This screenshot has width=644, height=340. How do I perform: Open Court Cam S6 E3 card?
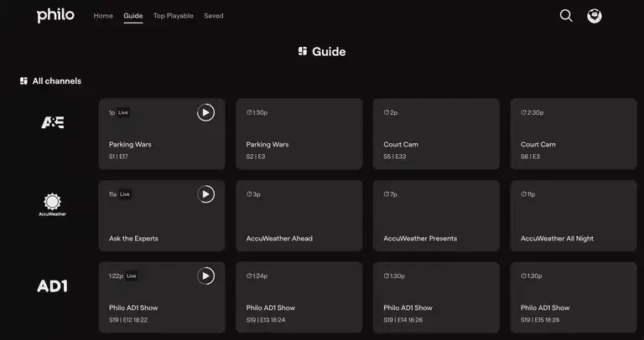(x=574, y=134)
